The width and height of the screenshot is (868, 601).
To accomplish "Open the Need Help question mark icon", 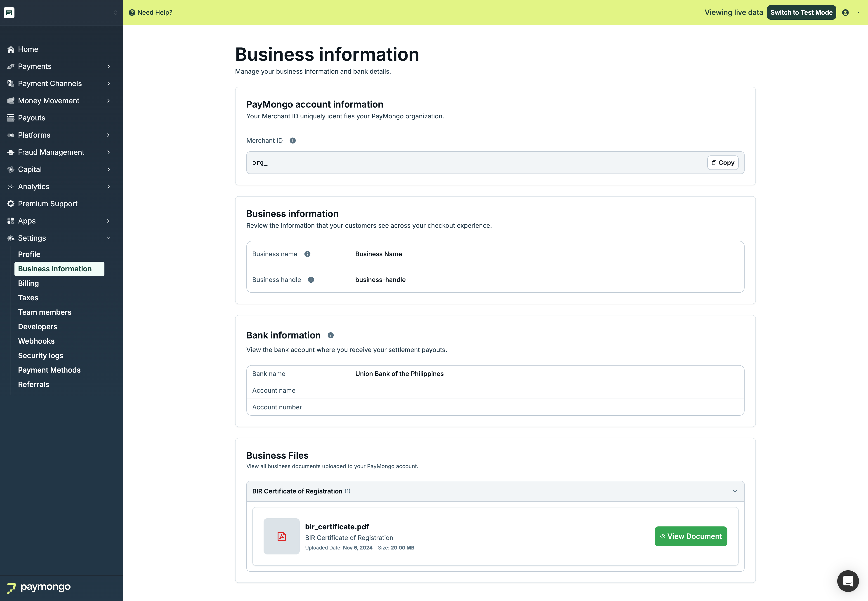I will [132, 12].
